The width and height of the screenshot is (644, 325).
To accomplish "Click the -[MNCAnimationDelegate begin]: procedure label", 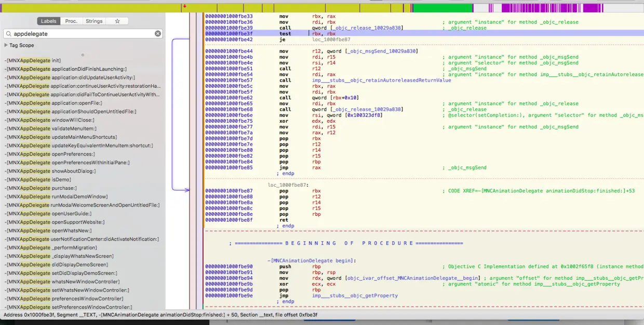I will [x=311, y=261].
